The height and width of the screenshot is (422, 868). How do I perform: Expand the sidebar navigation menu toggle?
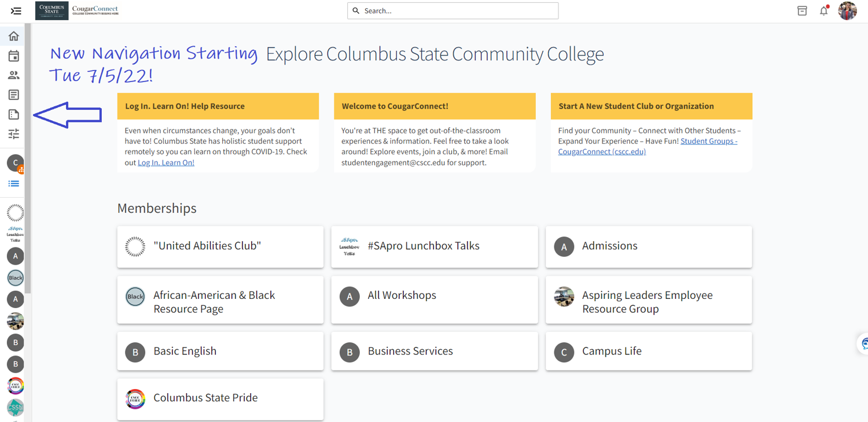pos(16,11)
